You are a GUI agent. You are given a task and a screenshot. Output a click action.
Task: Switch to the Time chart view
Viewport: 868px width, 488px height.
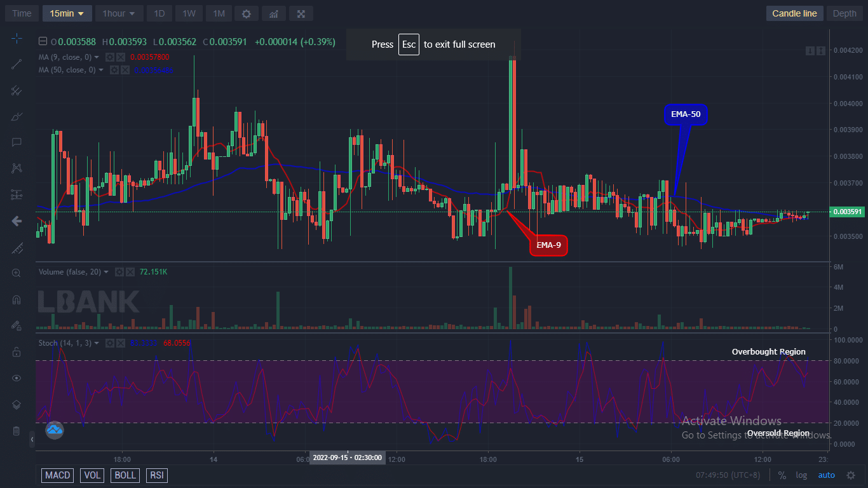coord(22,13)
